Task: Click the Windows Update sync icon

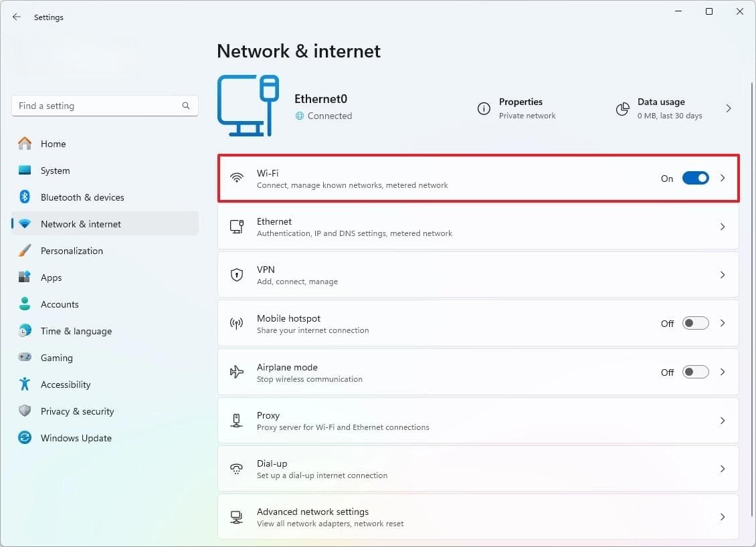Action: (x=25, y=437)
